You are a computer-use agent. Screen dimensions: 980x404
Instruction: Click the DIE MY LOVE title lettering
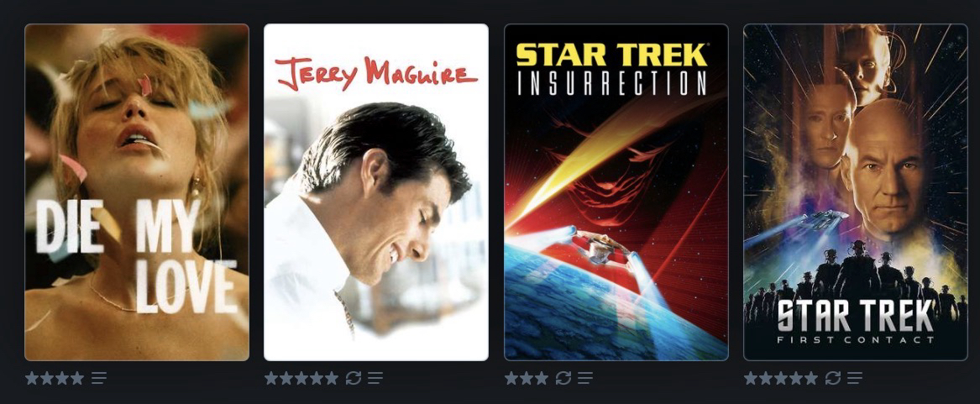tap(137, 255)
